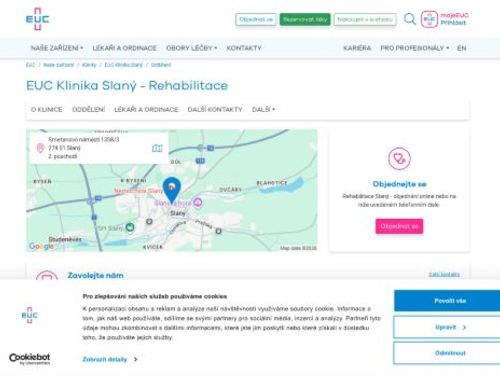Click the mojeEUC account icon
500x375 pixels.
point(429,19)
